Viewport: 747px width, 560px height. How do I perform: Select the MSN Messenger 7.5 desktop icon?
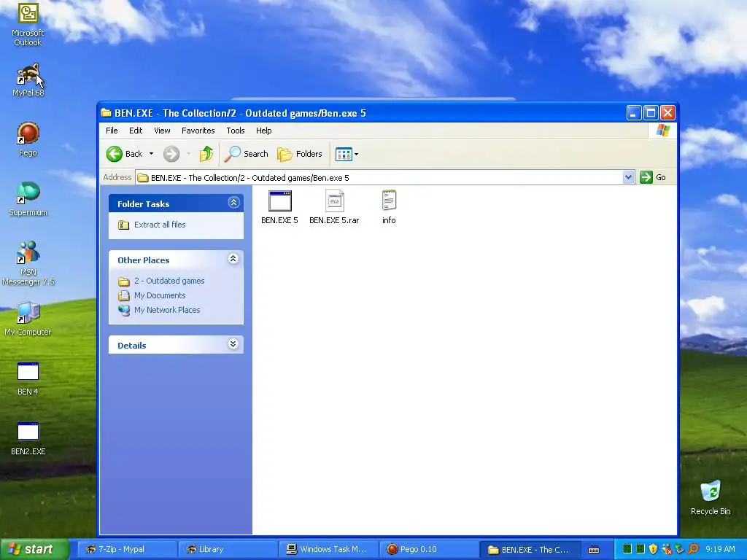pyautogui.click(x=28, y=262)
